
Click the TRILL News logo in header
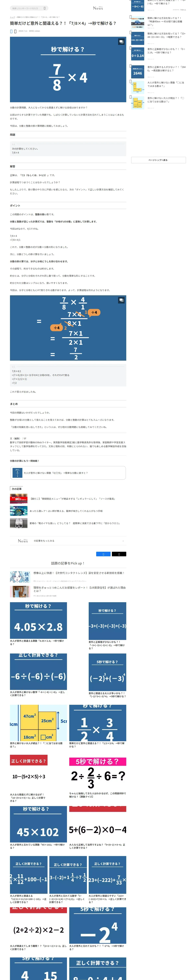98,8
